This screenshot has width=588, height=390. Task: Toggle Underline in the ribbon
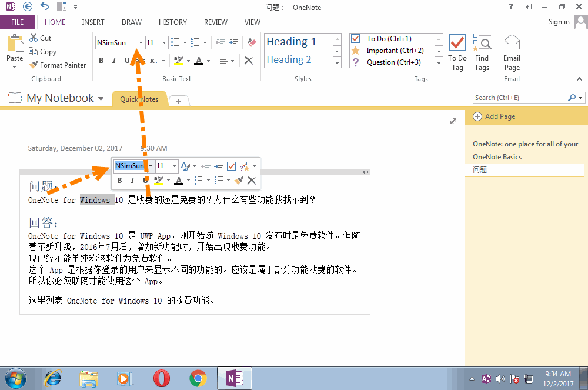point(127,61)
